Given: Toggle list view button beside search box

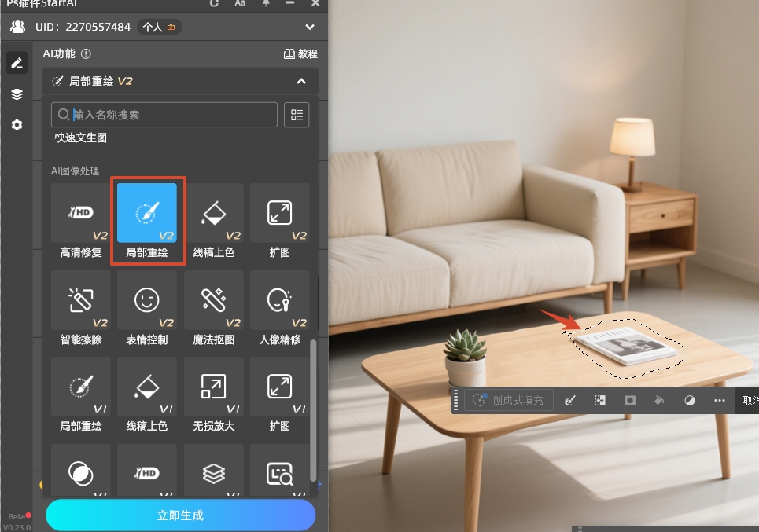Looking at the screenshot, I should coord(297,115).
